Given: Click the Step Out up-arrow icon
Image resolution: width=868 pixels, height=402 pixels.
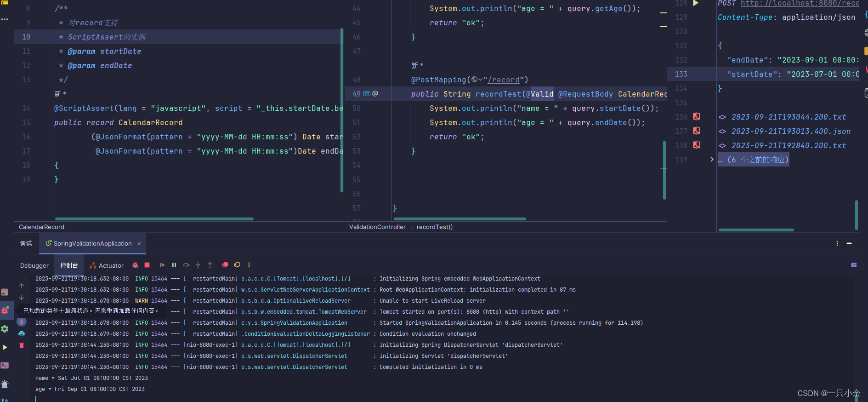Looking at the screenshot, I should pyautogui.click(x=210, y=265).
